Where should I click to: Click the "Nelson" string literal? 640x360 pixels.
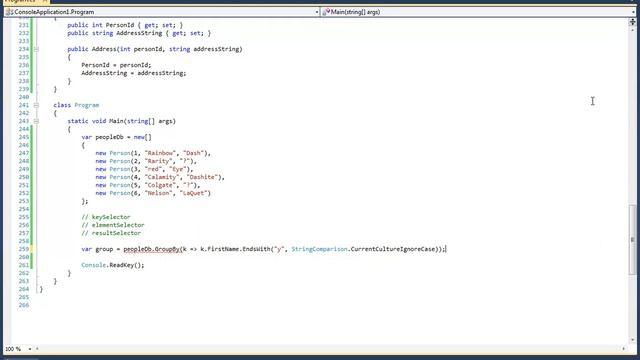(x=158, y=193)
